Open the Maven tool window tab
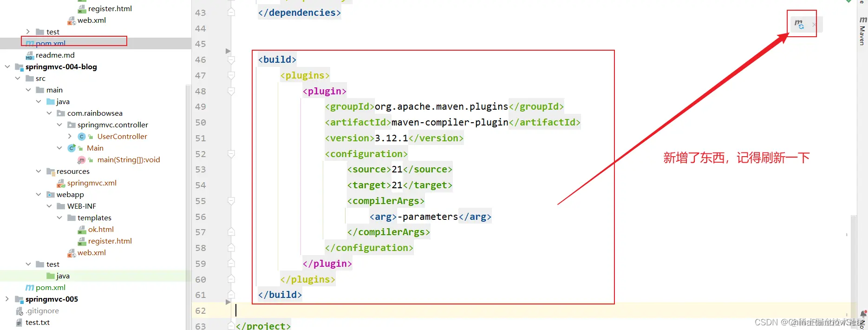 (x=863, y=31)
